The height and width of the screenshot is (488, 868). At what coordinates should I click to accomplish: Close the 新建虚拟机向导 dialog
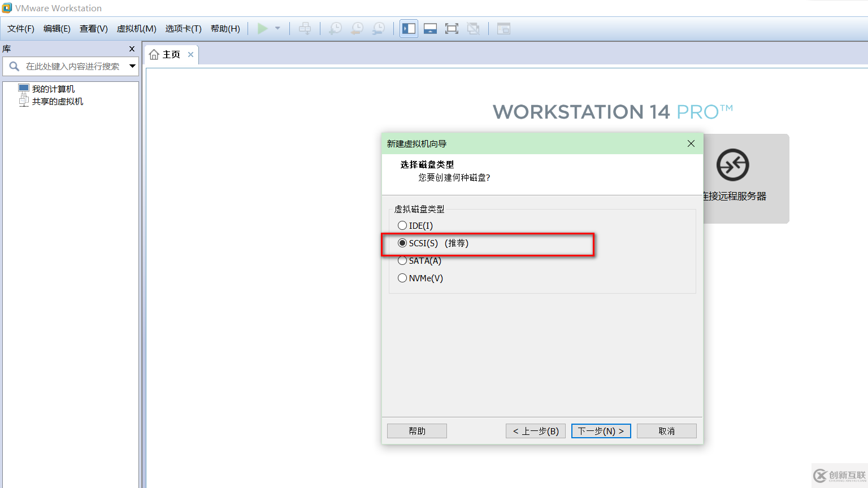[691, 143]
